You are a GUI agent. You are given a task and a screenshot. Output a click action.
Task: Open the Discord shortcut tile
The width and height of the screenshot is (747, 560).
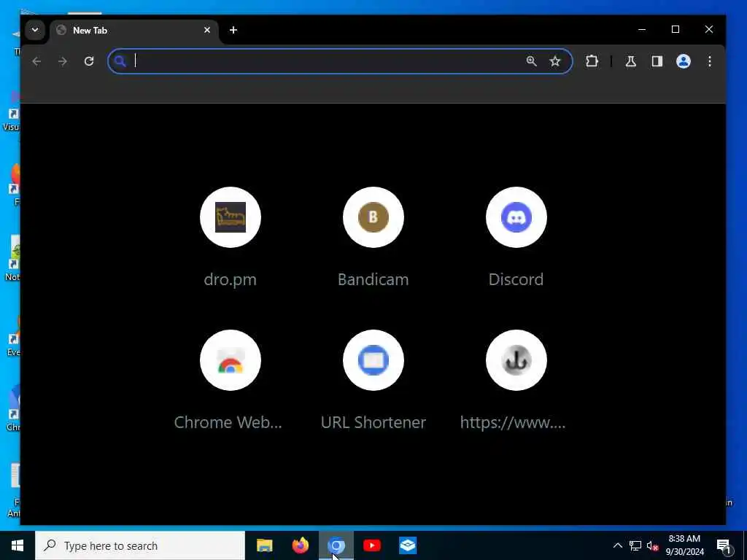pyautogui.click(x=516, y=217)
